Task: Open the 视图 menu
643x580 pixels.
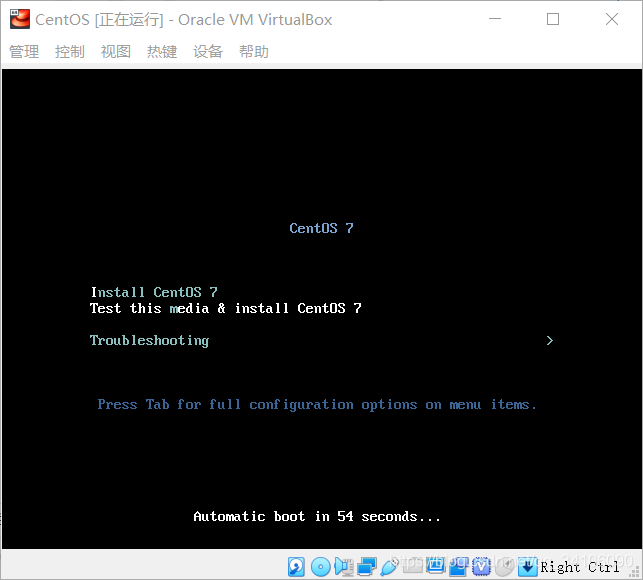Action: [116, 52]
